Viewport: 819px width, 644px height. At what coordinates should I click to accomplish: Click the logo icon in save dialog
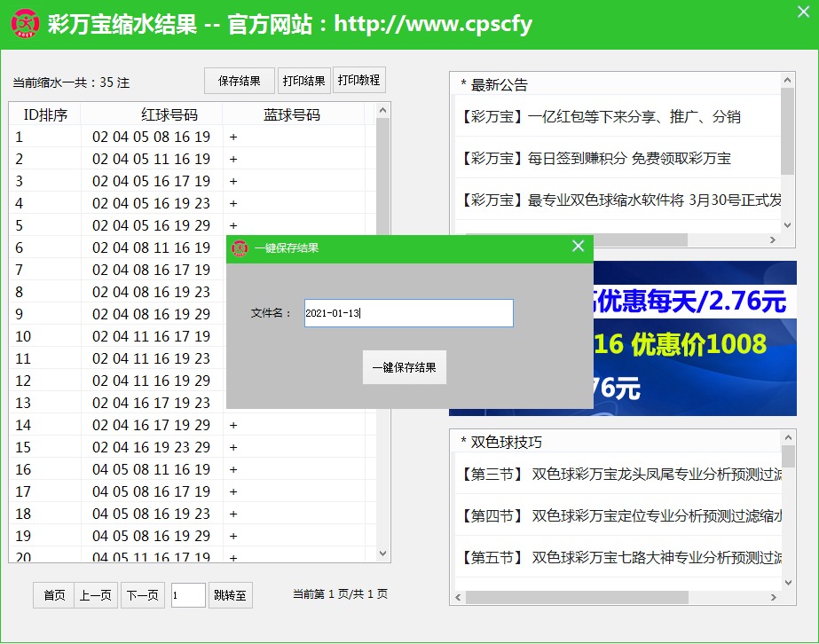(x=240, y=248)
